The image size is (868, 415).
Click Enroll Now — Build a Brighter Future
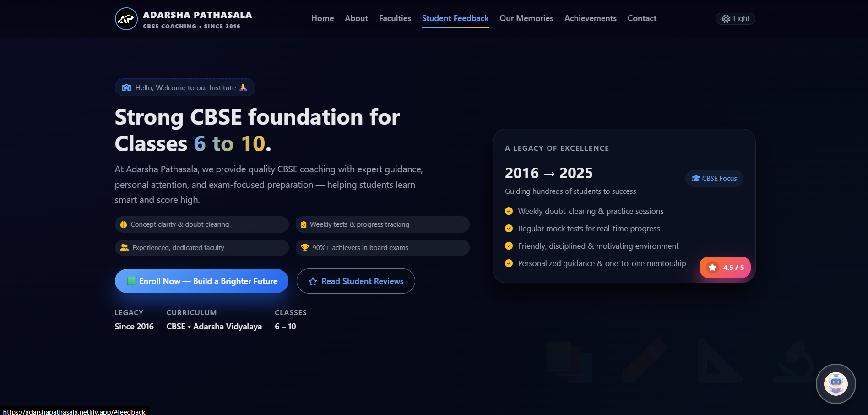(201, 281)
